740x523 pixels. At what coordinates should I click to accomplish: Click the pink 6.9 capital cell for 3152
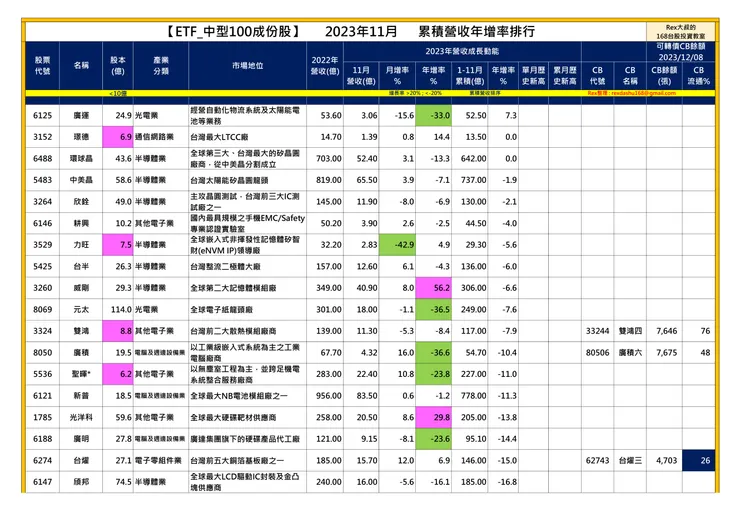pos(118,137)
